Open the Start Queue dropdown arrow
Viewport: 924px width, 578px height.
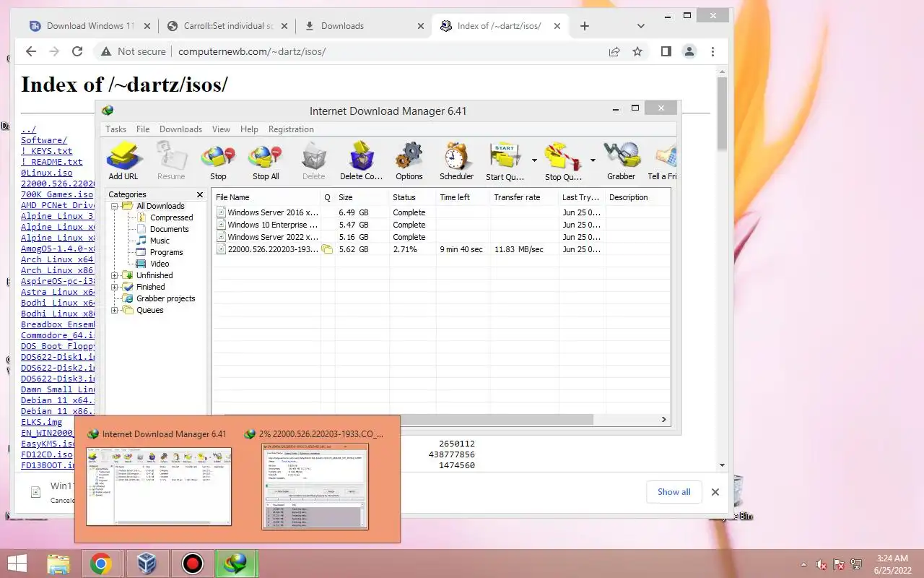535,160
